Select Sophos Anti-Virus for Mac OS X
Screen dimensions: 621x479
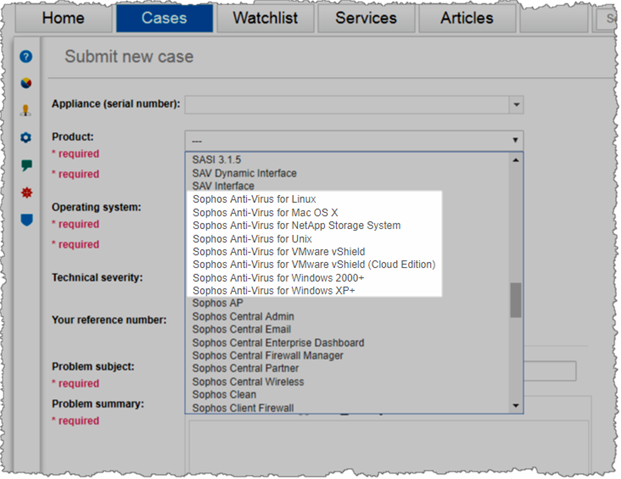(x=265, y=212)
